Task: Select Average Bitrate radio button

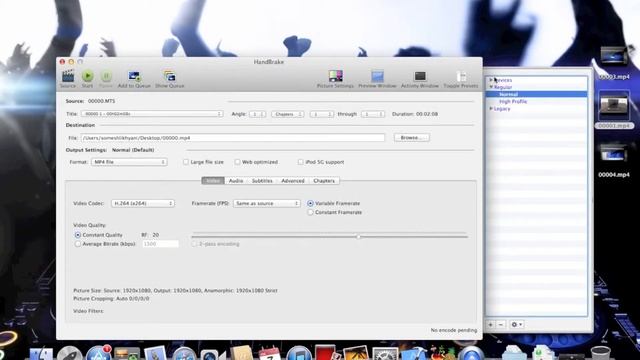Action: pos(78,244)
